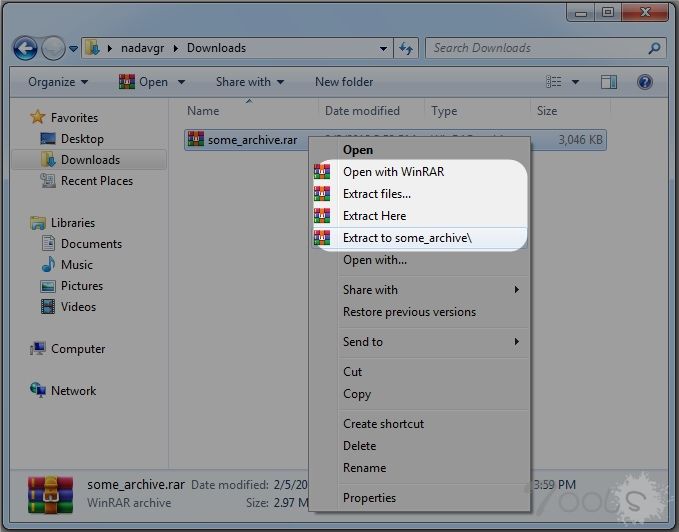Click Properties in the context menu

coord(369,498)
